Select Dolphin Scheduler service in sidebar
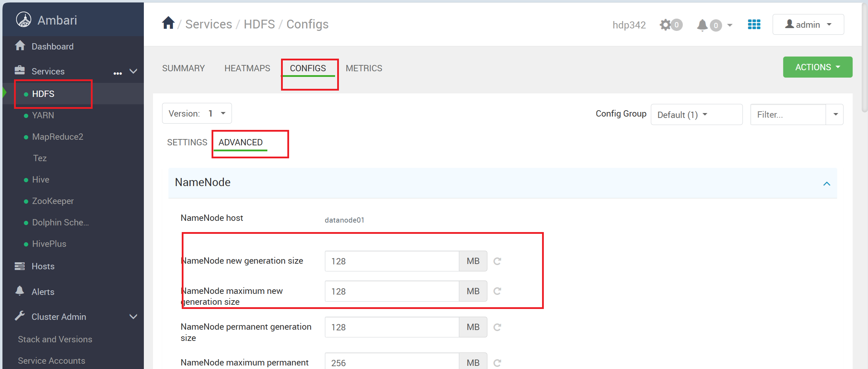The image size is (868, 369). tap(60, 222)
